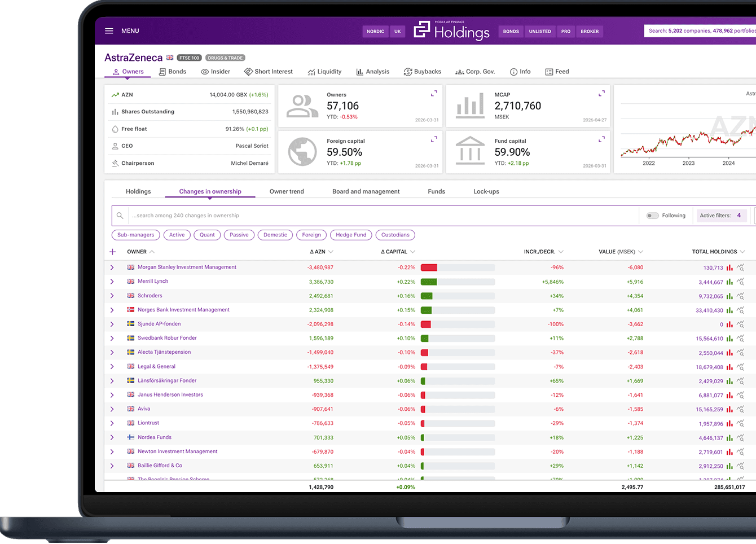Toggle the Hedge Fund filter chip
The height and width of the screenshot is (544, 756).
[x=351, y=235]
